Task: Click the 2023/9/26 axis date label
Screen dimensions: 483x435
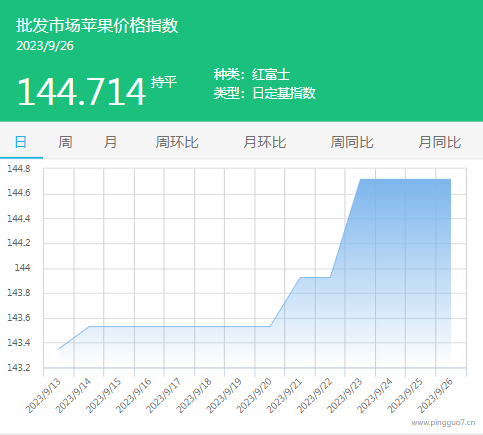Action: 435,396
